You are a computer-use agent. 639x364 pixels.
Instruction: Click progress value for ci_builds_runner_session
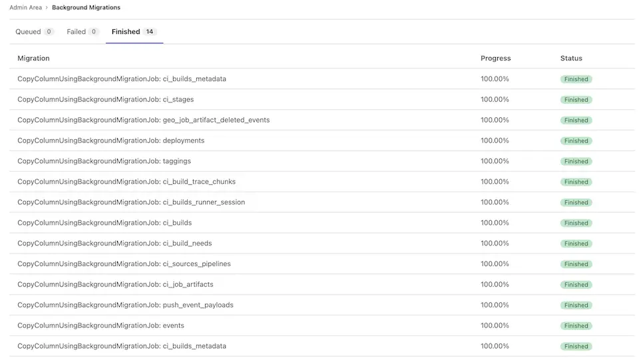tap(495, 202)
